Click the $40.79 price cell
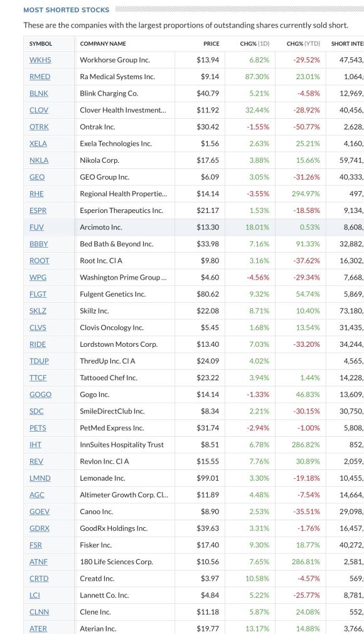The image size is (364, 634). click(208, 94)
